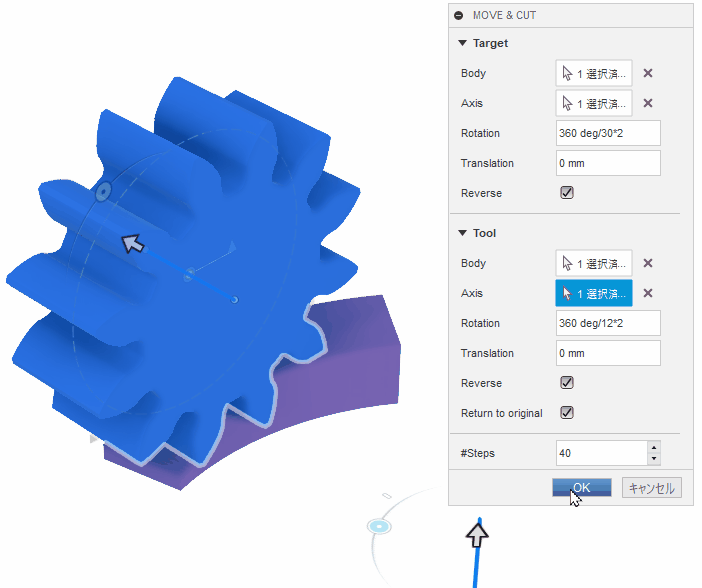Clear the Target Body selection
Screen dimensions: 702x588
click(648, 73)
